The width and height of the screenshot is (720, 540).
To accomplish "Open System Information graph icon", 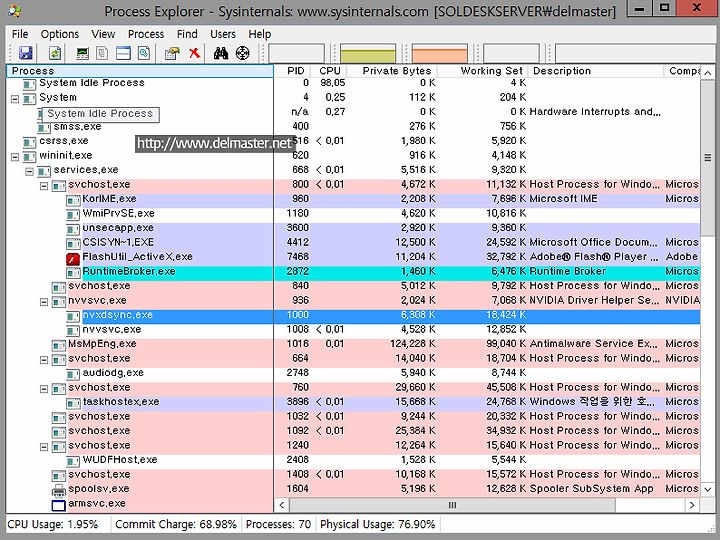I will tap(82, 54).
